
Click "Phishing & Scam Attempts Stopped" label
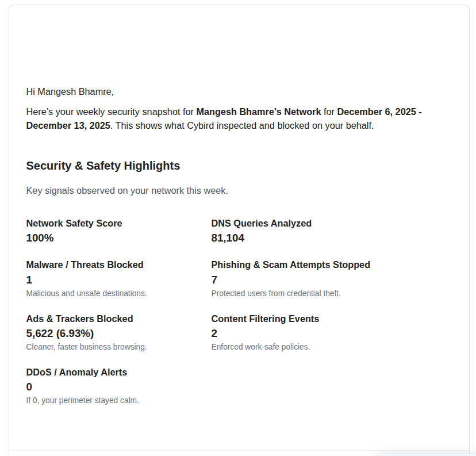click(x=290, y=265)
